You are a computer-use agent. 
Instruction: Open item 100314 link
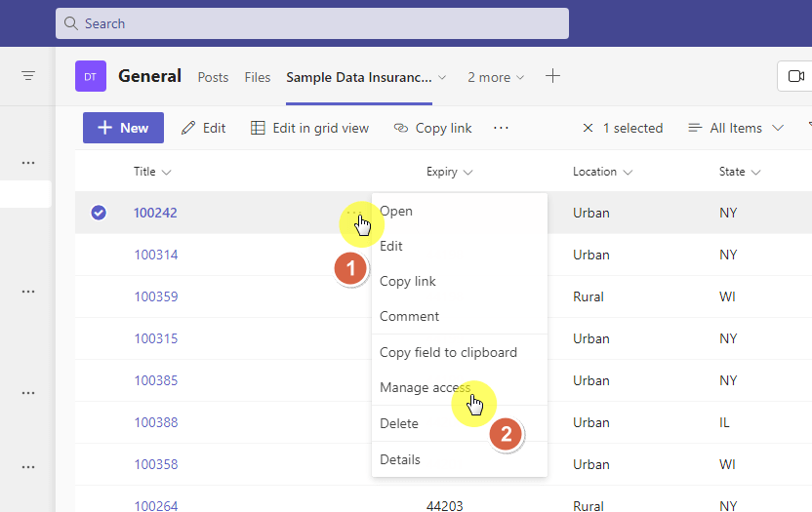[156, 255]
